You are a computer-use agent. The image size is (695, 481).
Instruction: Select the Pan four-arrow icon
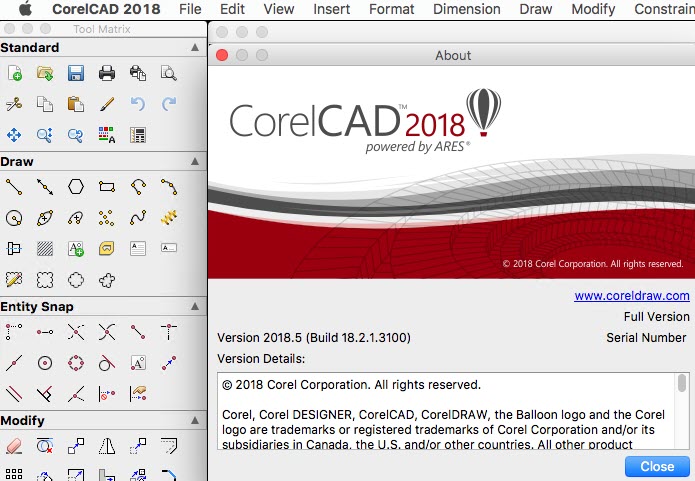point(14,135)
